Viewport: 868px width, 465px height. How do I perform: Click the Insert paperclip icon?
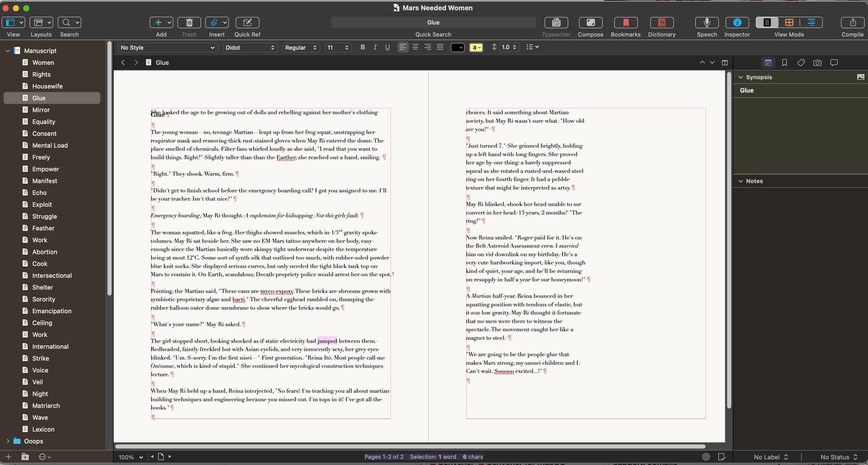click(x=214, y=23)
